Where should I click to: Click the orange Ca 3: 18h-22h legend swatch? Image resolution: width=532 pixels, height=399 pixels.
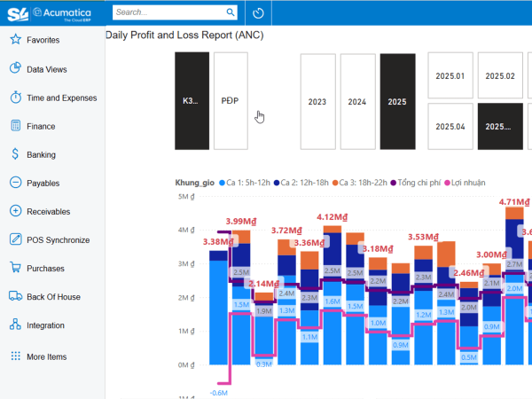point(335,183)
